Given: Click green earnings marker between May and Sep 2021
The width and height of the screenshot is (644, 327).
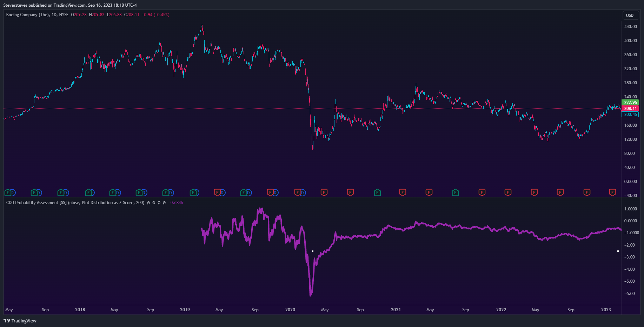Looking at the screenshot, I should pos(455,192).
